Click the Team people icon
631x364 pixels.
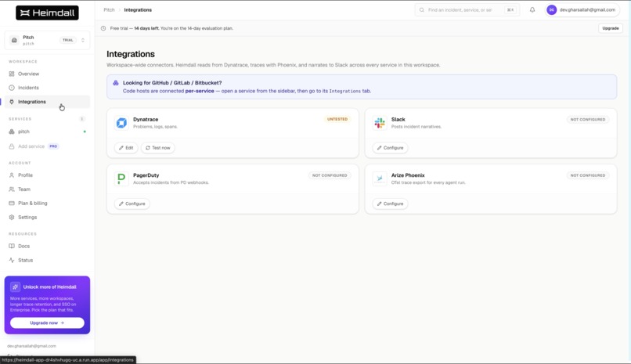[x=12, y=189]
